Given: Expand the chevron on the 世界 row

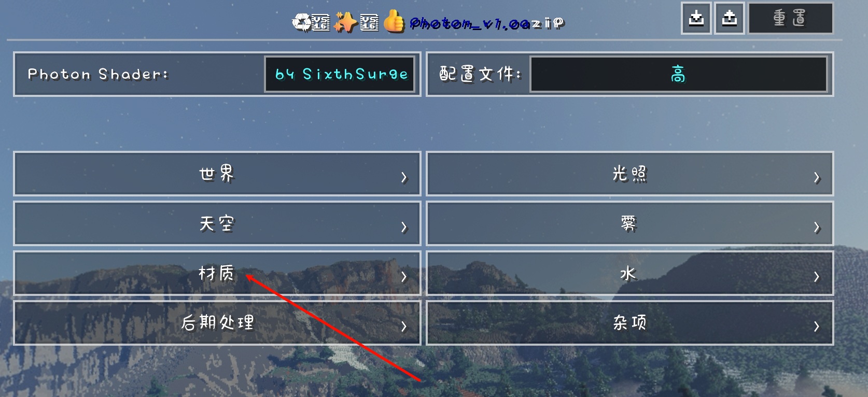Looking at the screenshot, I should 404,177.
